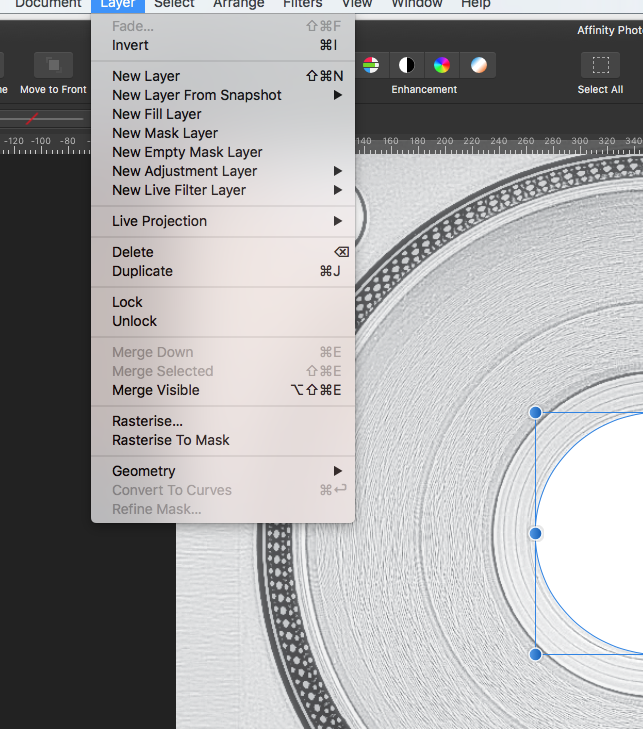This screenshot has width=643, height=729.
Task: Click the Auto White Balance icon
Action: tap(478, 65)
